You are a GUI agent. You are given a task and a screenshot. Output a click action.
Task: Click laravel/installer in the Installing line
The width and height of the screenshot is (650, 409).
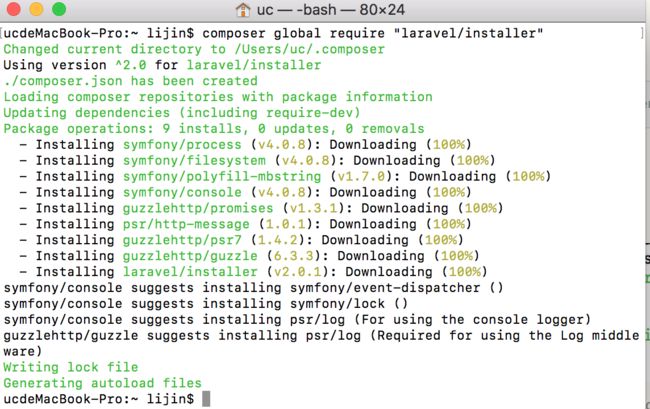click(190, 272)
